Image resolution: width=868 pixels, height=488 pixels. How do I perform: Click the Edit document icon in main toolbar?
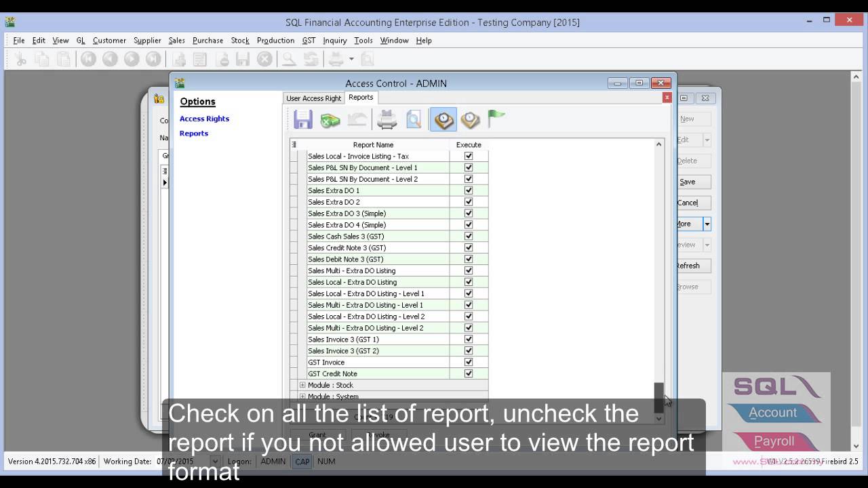[x=200, y=59]
